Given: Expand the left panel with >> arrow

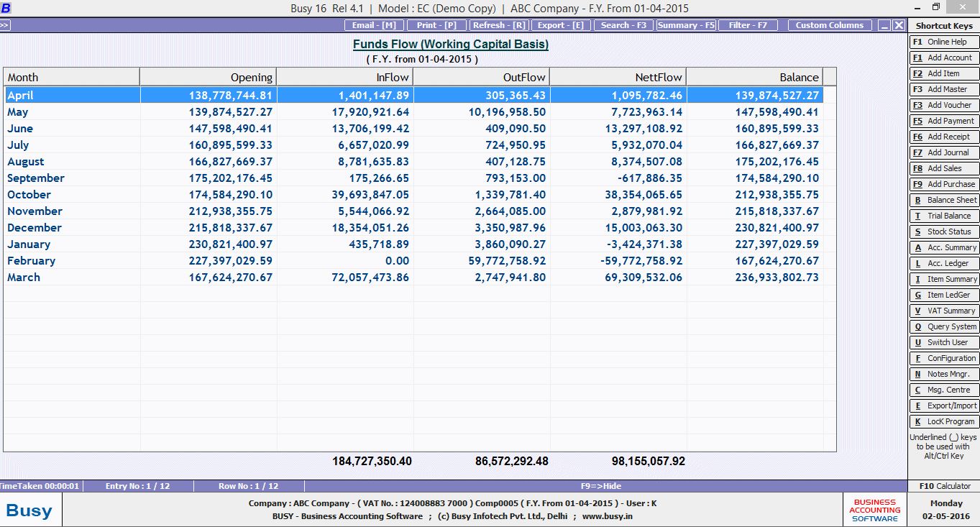Looking at the screenshot, I should coord(4,25).
